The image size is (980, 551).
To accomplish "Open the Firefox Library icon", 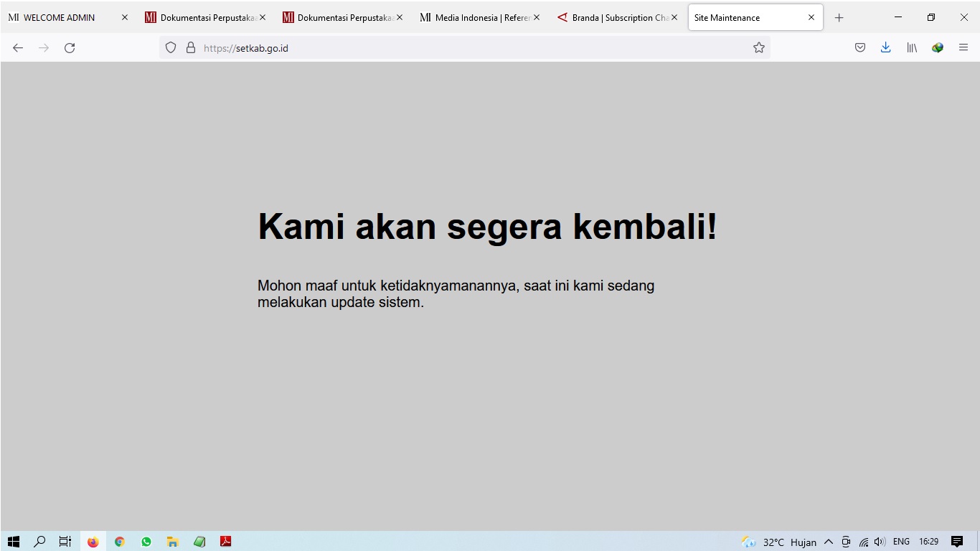I will 911,47.
